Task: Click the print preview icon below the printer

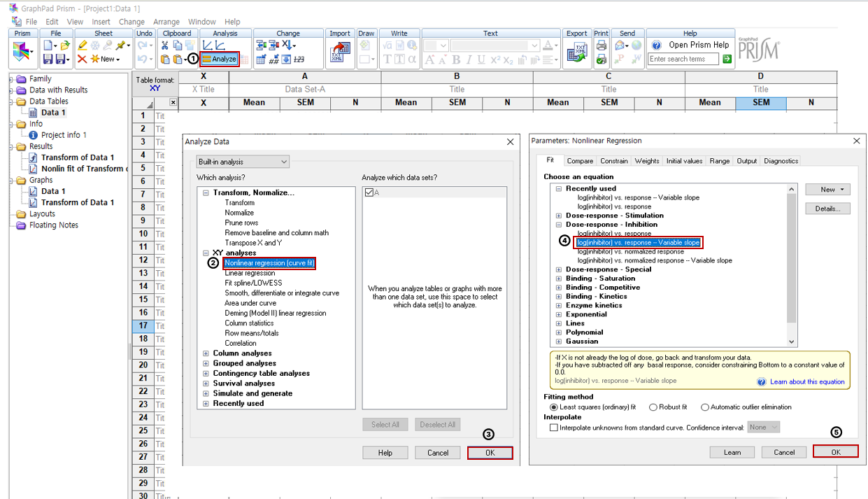Action: (601, 59)
